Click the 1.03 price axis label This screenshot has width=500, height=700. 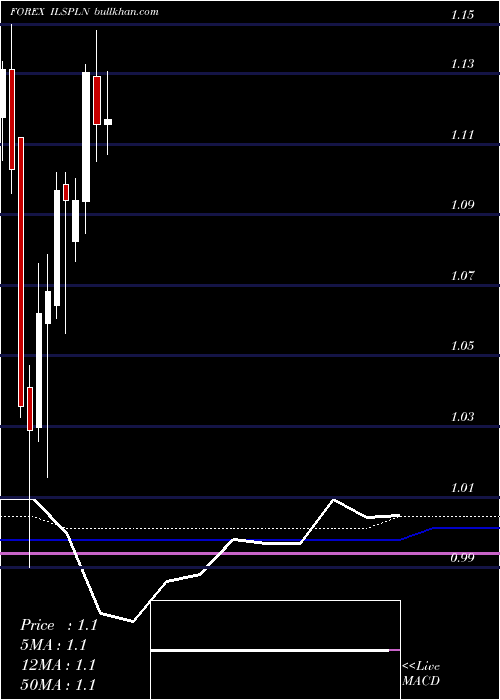pyautogui.click(x=462, y=417)
